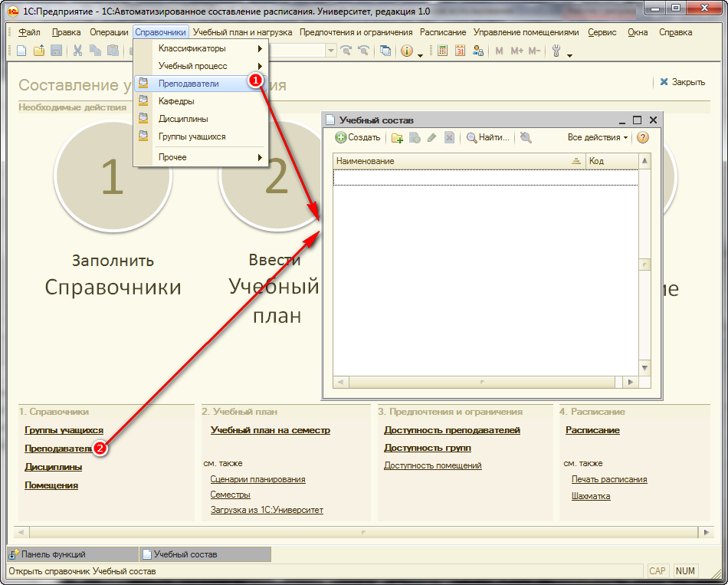Switch to Панель функций tab
This screenshot has height=585, width=728.
53,554
